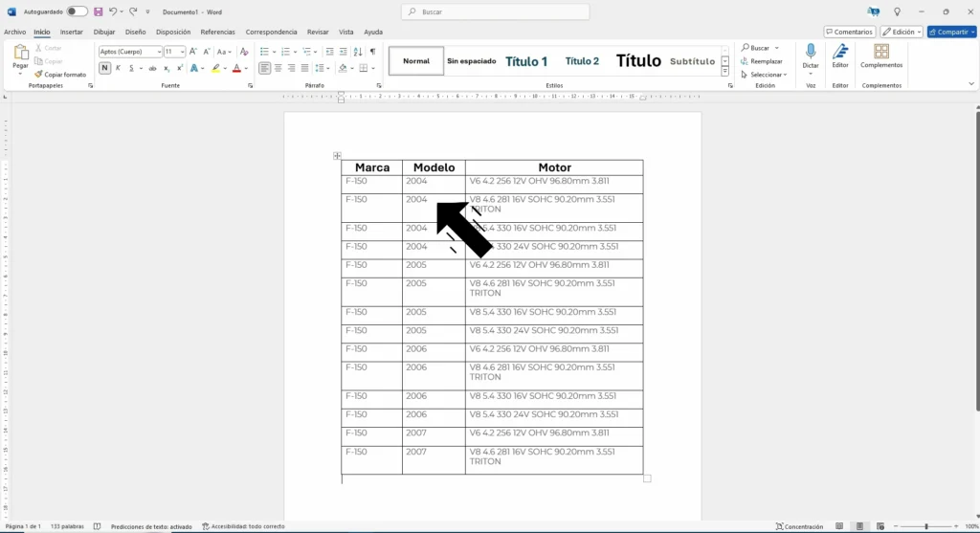This screenshot has height=533, width=980.
Task: Increase font size with the A-up icon
Action: pyautogui.click(x=193, y=52)
